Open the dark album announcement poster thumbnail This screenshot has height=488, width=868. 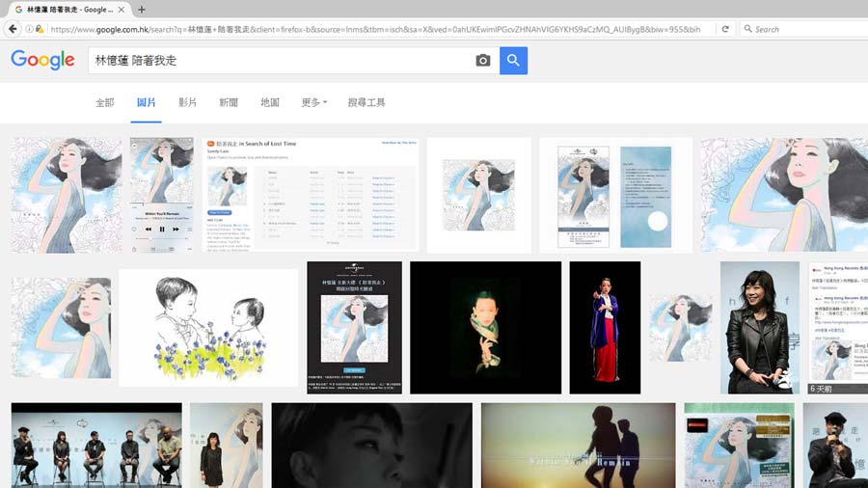pyautogui.click(x=354, y=328)
